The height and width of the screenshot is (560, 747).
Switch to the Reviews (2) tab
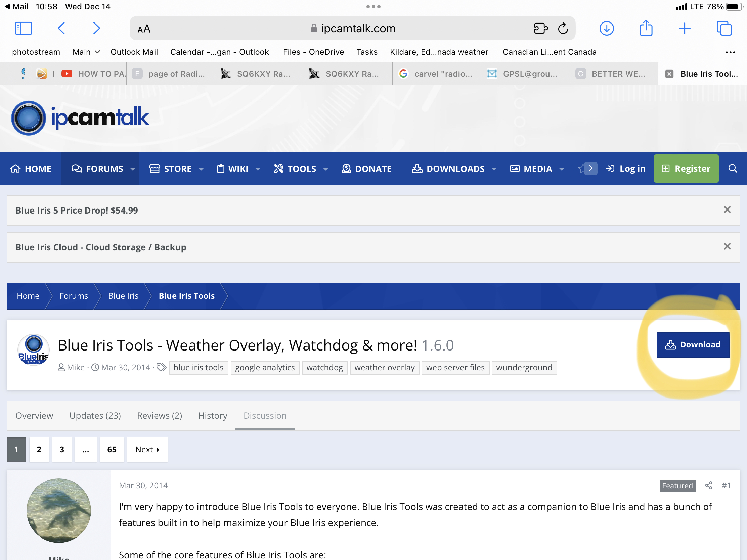pos(160,416)
